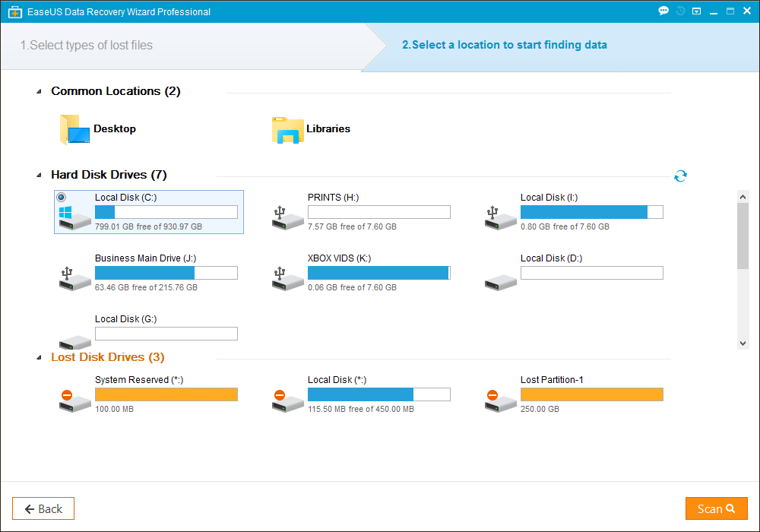The height and width of the screenshot is (532, 760).
Task: Select the Libraries location
Action: 312,129
